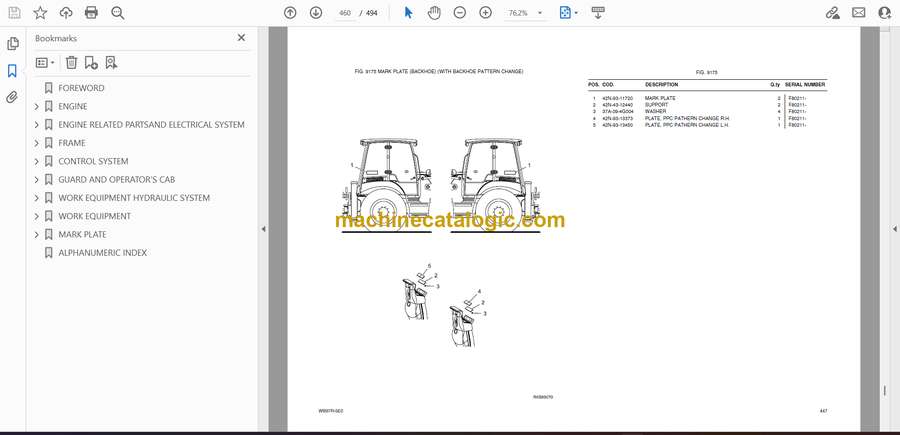Screen dimensions: 900x435
Task: Find the current bookmark
Action: (111, 63)
